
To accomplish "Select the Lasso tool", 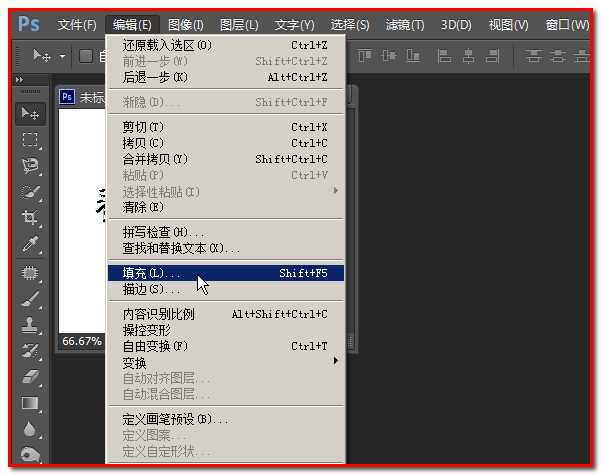I will click(30, 166).
